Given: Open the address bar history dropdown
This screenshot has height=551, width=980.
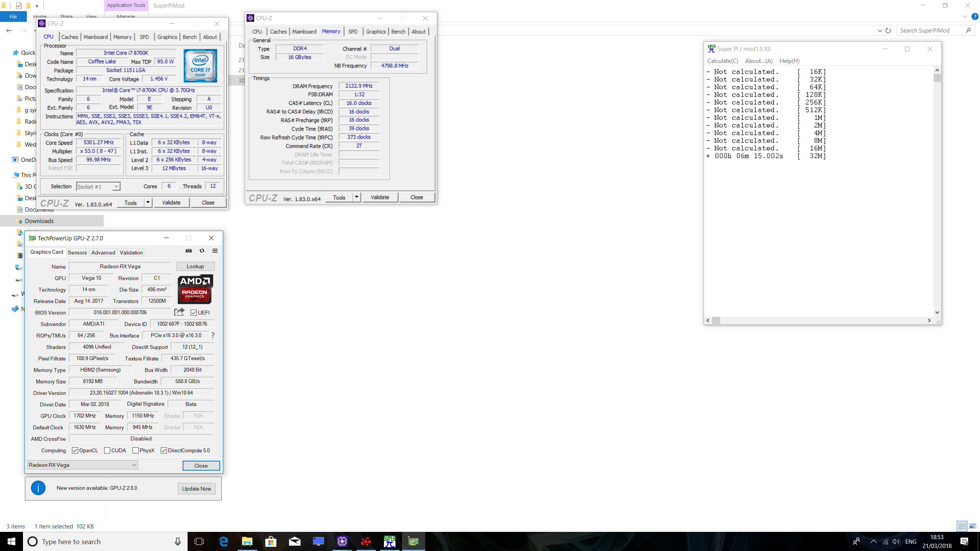Looking at the screenshot, I should [x=880, y=31].
